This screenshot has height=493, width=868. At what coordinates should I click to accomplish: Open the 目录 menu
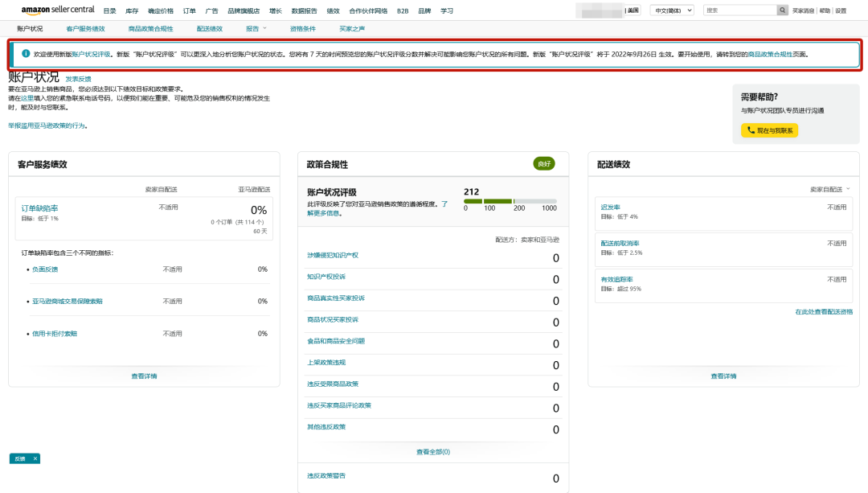(109, 11)
